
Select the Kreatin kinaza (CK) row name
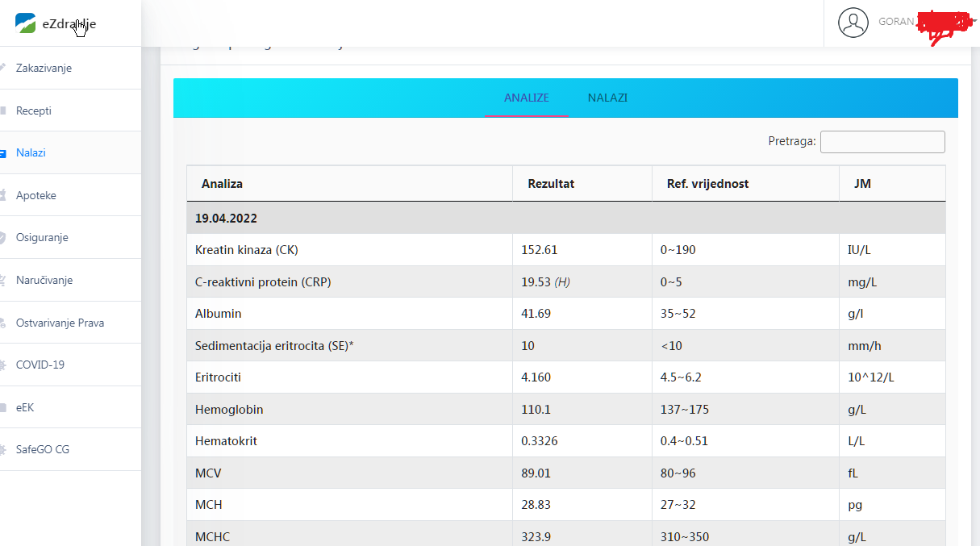tap(247, 250)
